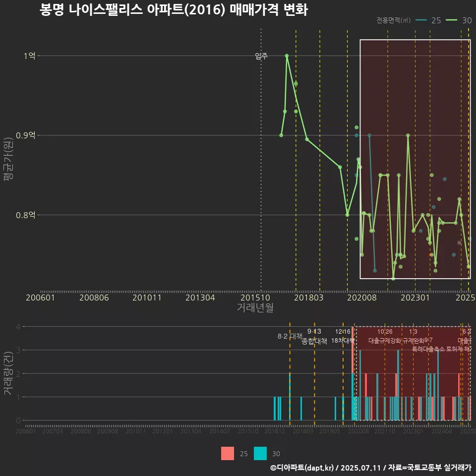Click the volume chart's 0 gridline label

[18, 420]
